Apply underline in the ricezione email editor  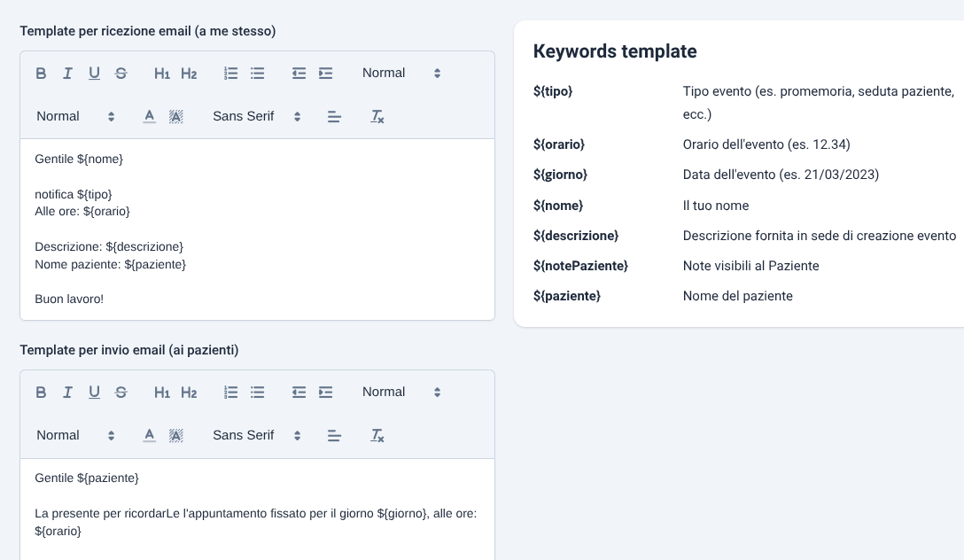coord(94,74)
